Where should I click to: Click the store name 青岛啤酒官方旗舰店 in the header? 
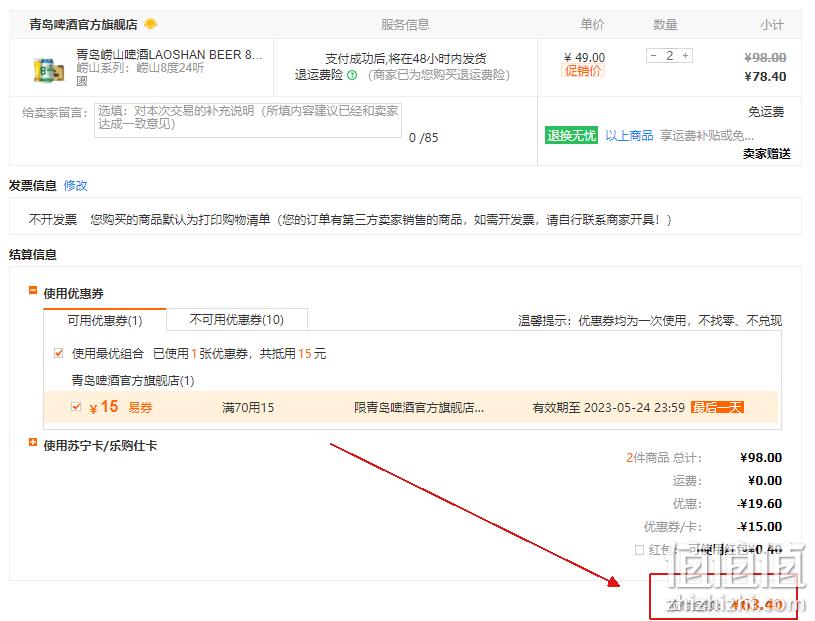(x=83, y=24)
